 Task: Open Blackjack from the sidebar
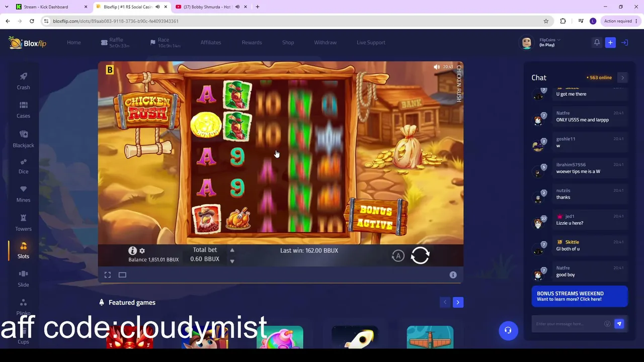click(x=23, y=139)
